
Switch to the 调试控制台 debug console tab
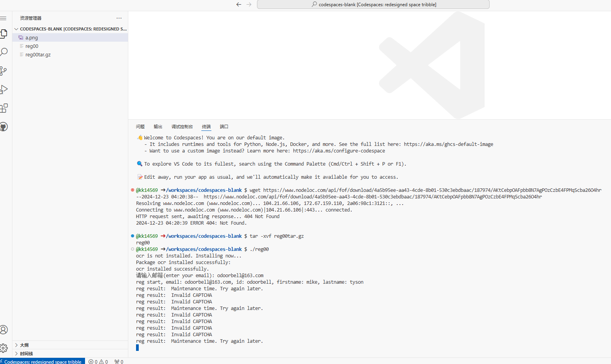(182, 127)
